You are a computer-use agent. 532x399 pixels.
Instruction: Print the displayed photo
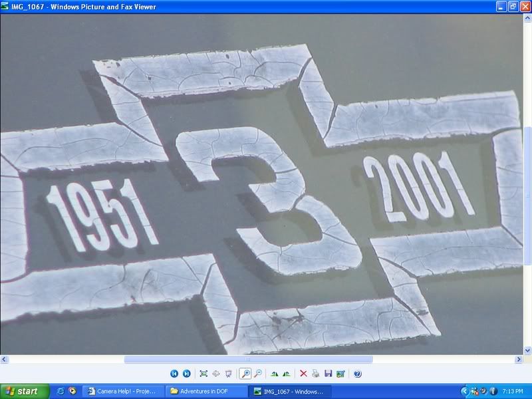pyautogui.click(x=316, y=374)
